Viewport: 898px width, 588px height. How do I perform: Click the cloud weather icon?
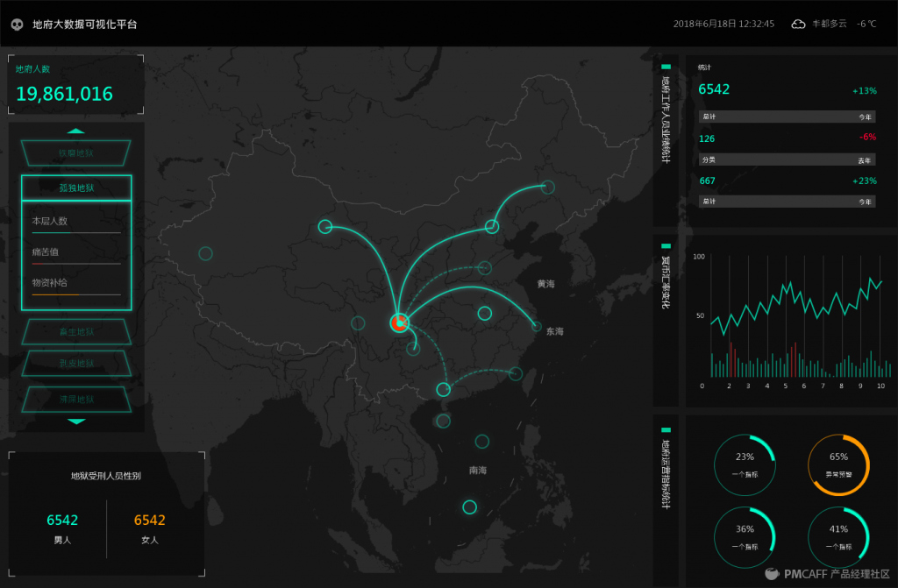tap(798, 25)
